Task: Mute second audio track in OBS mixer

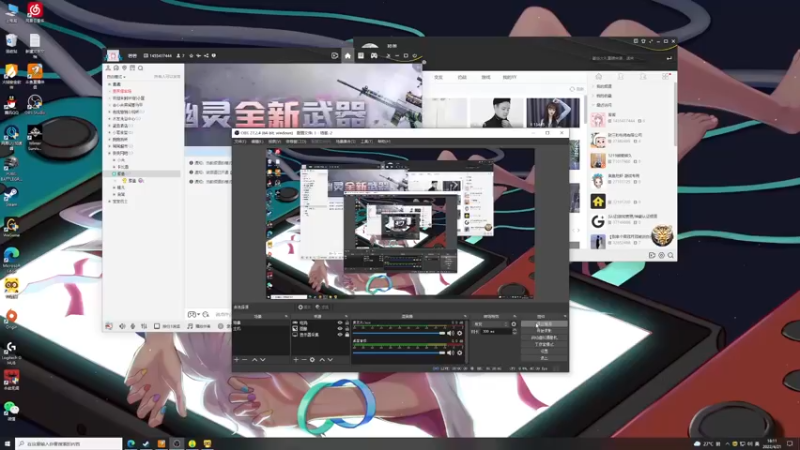Action: (451, 353)
